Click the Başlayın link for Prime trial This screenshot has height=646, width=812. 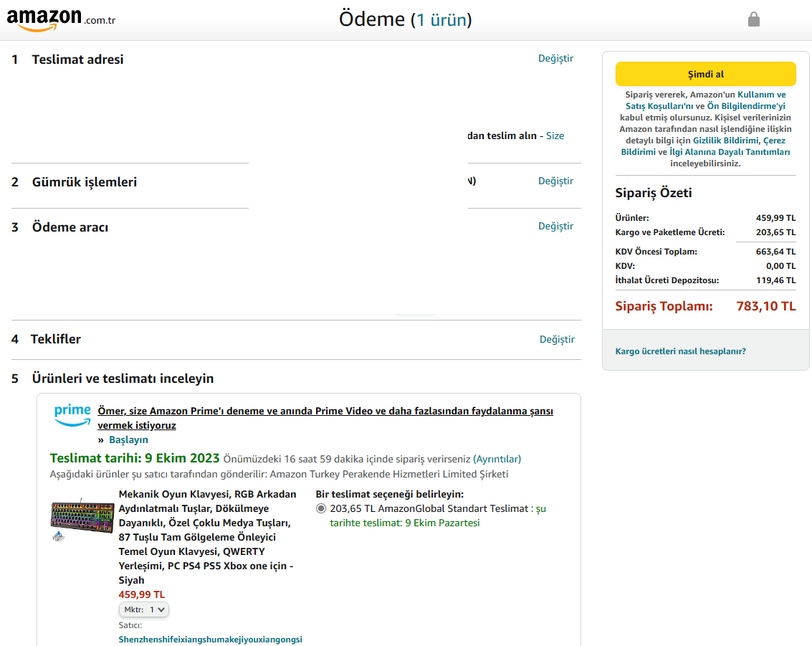click(x=128, y=440)
